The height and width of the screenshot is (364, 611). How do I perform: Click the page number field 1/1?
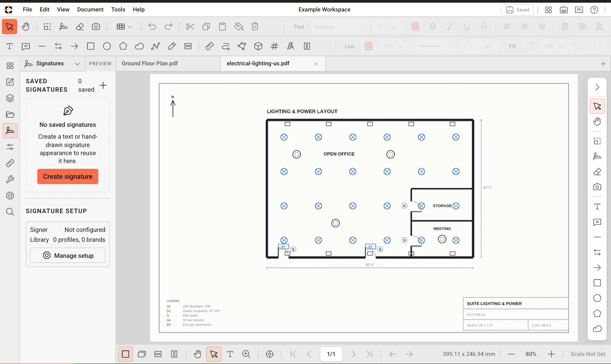pos(331,354)
